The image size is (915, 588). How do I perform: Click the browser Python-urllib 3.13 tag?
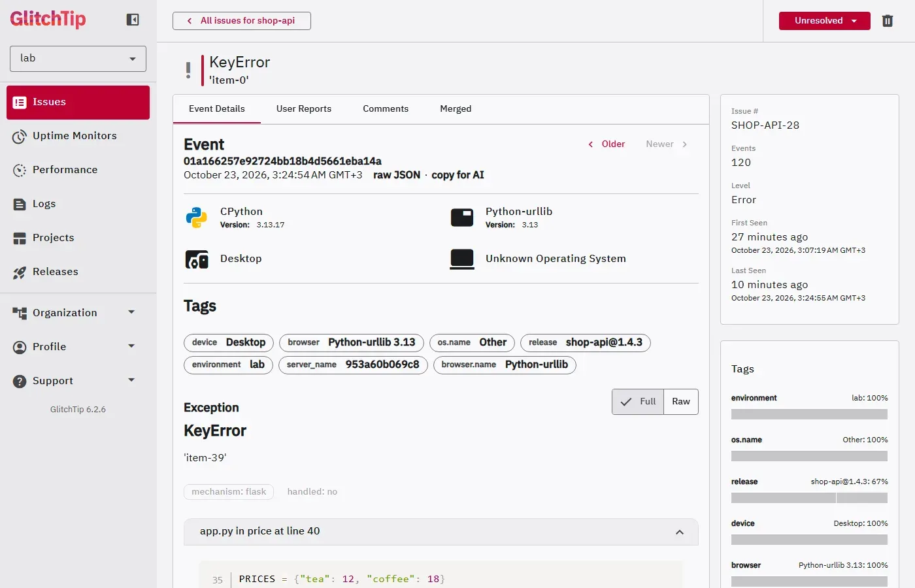pyautogui.click(x=352, y=343)
